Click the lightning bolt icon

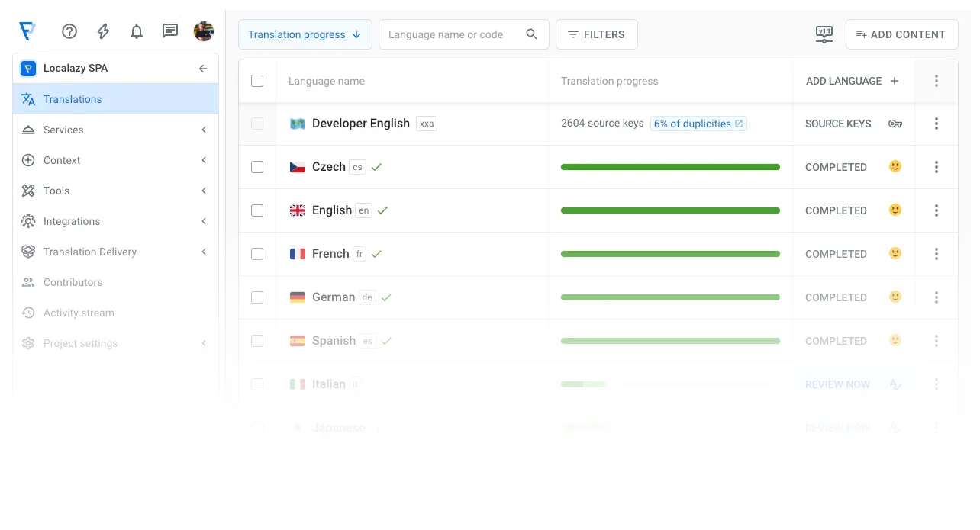pyautogui.click(x=103, y=31)
